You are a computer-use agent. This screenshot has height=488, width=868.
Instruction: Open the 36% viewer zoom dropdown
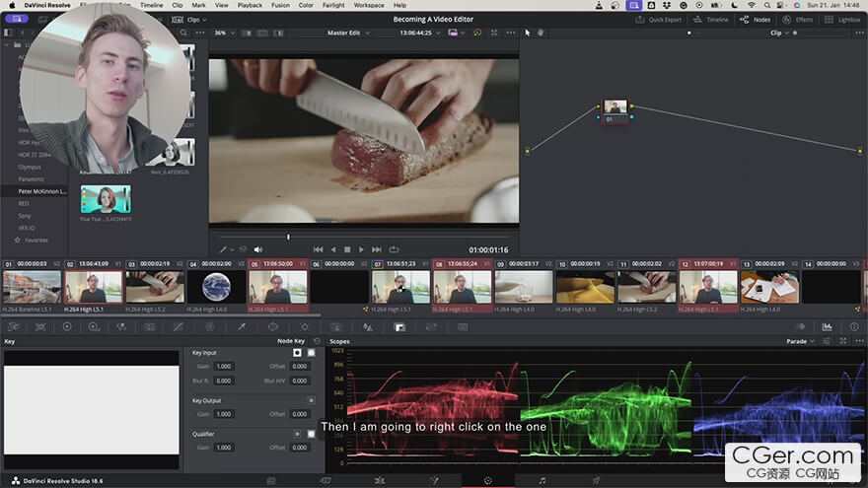pyautogui.click(x=224, y=33)
